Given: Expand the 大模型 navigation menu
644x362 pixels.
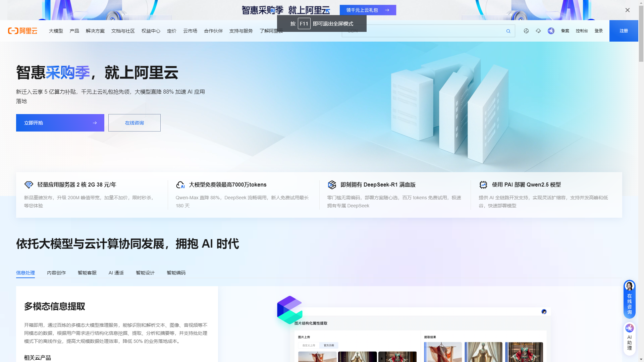Looking at the screenshot, I should [x=56, y=31].
